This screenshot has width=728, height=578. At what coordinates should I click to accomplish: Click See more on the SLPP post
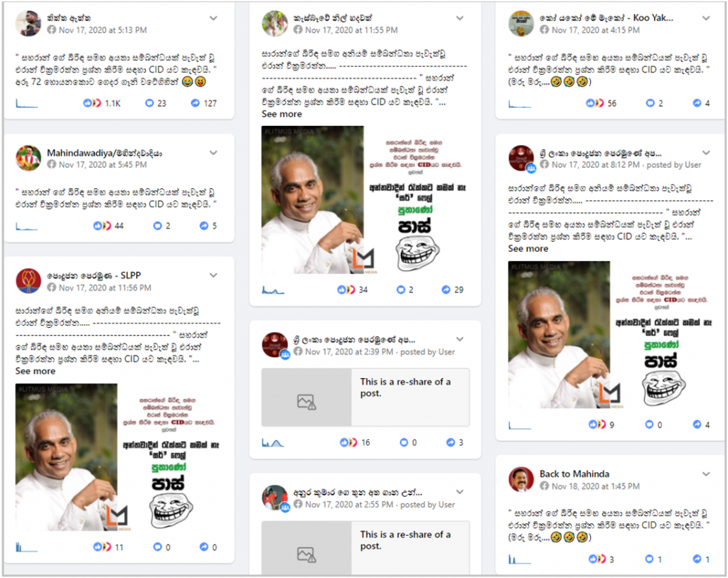[x=36, y=371]
